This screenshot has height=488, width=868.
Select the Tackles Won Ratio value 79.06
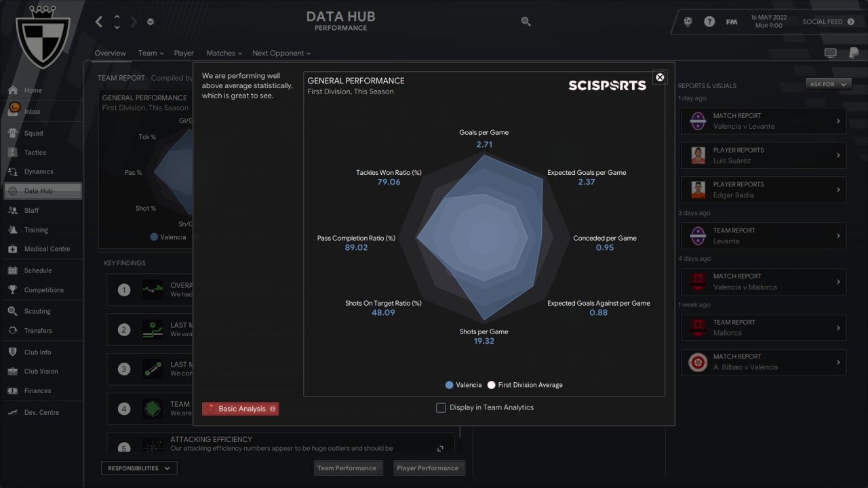(x=389, y=182)
